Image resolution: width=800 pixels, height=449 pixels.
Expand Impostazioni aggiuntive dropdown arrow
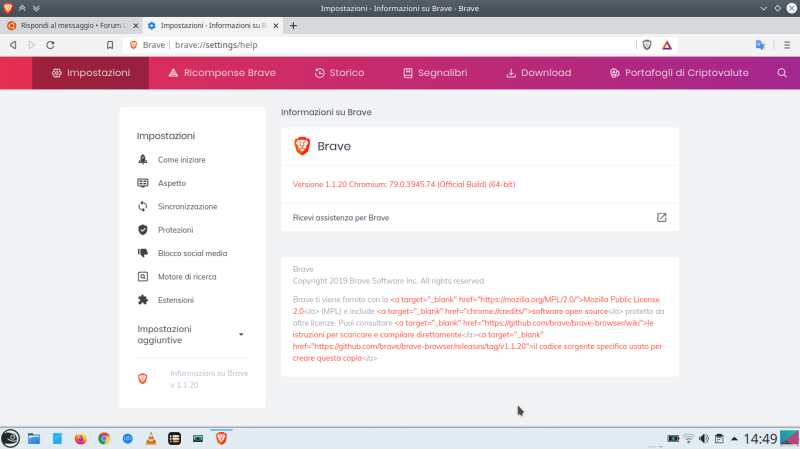[241, 335]
